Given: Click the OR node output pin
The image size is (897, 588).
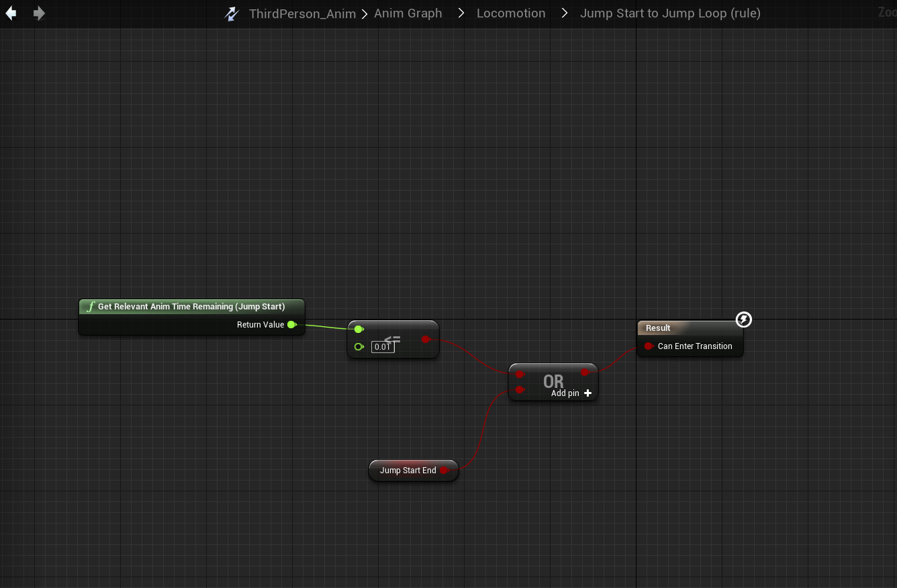Looking at the screenshot, I should pos(585,373).
